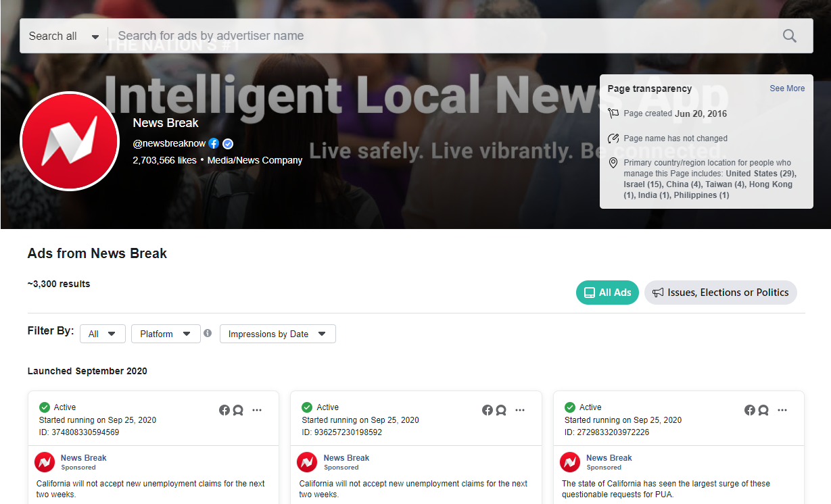
Task: Open three-dot menu on ad 936257230198592
Action: coord(520,410)
